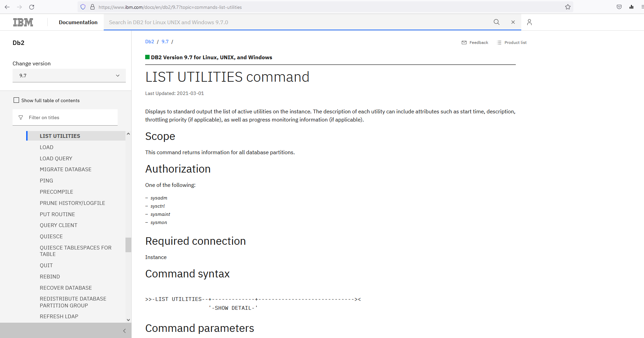Open the tracking protection shield icon
Image resolution: width=644 pixels, height=338 pixels.
[x=83, y=7]
